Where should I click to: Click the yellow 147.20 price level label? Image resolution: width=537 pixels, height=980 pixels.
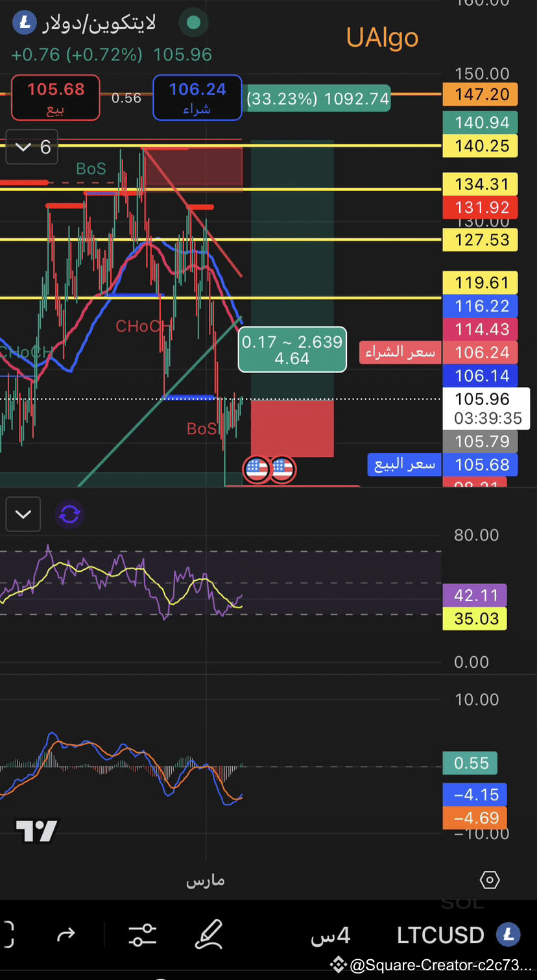480,94
